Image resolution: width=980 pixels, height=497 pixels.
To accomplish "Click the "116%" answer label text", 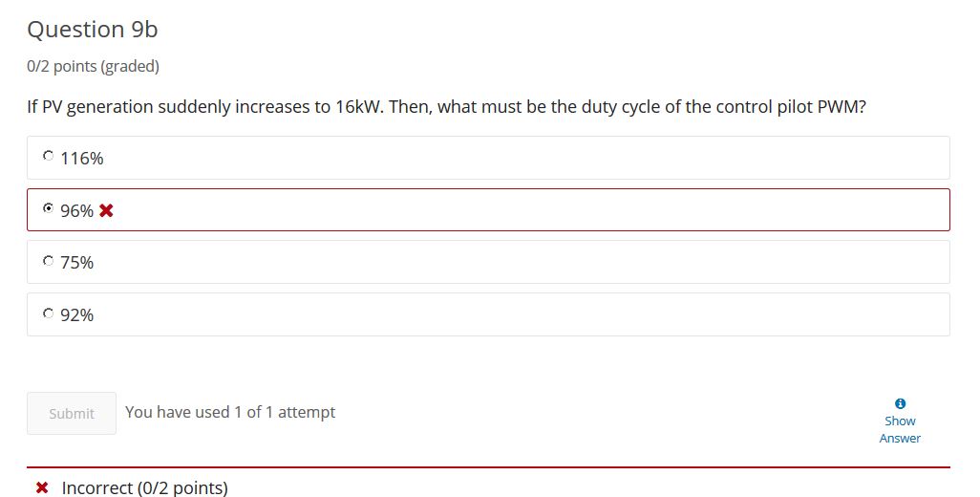I will (x=82, y=158).
